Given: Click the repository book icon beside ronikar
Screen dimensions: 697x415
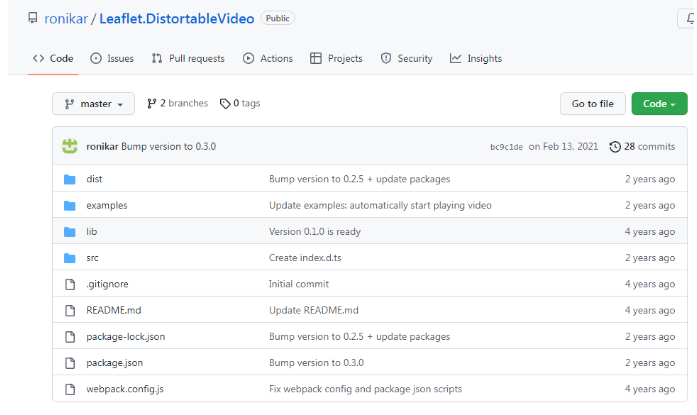Looking at the screenshot, I should 33,18.
